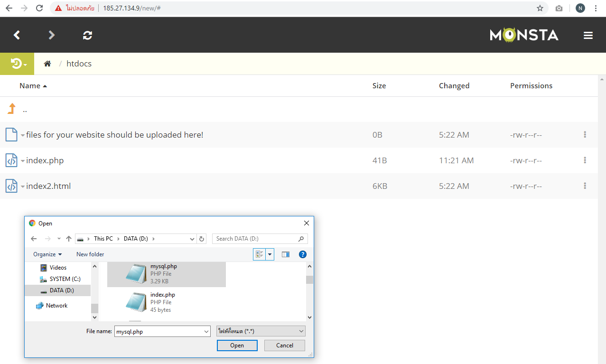Screen dimensions: 606x364
Task: Expand the file type filter dropdown
Action: [x=301, y=331]
